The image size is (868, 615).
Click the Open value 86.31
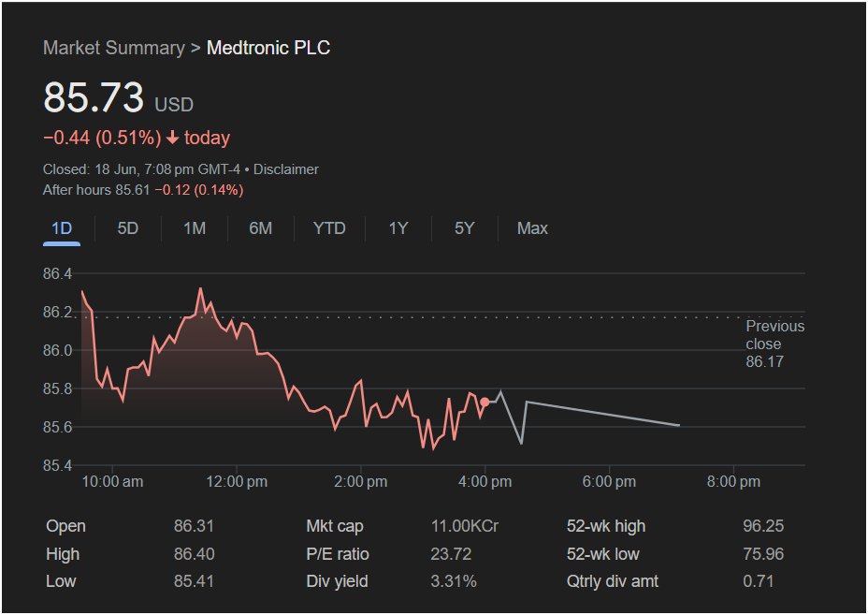(194, 526)
